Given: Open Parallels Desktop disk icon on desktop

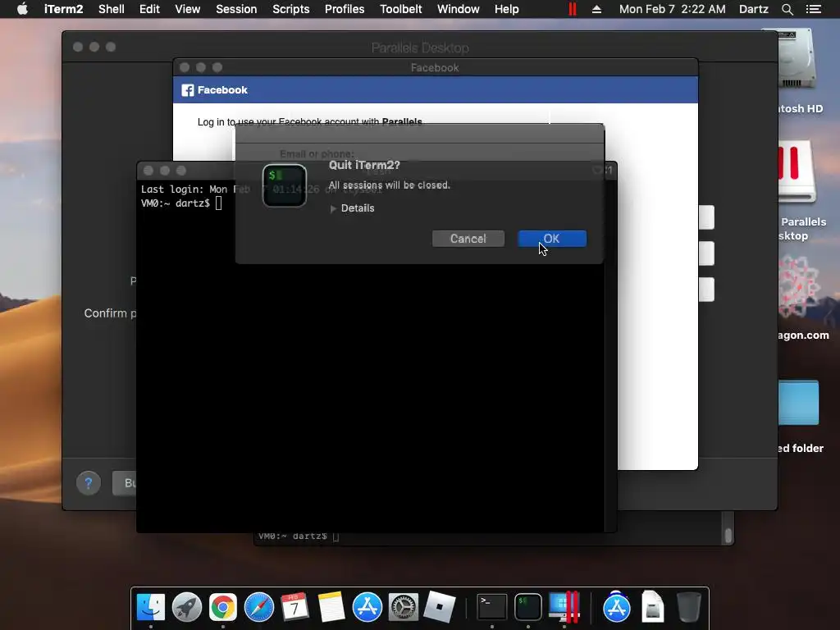Looking at the screenshot, I should pyautogui.click(x=797, y=171).
